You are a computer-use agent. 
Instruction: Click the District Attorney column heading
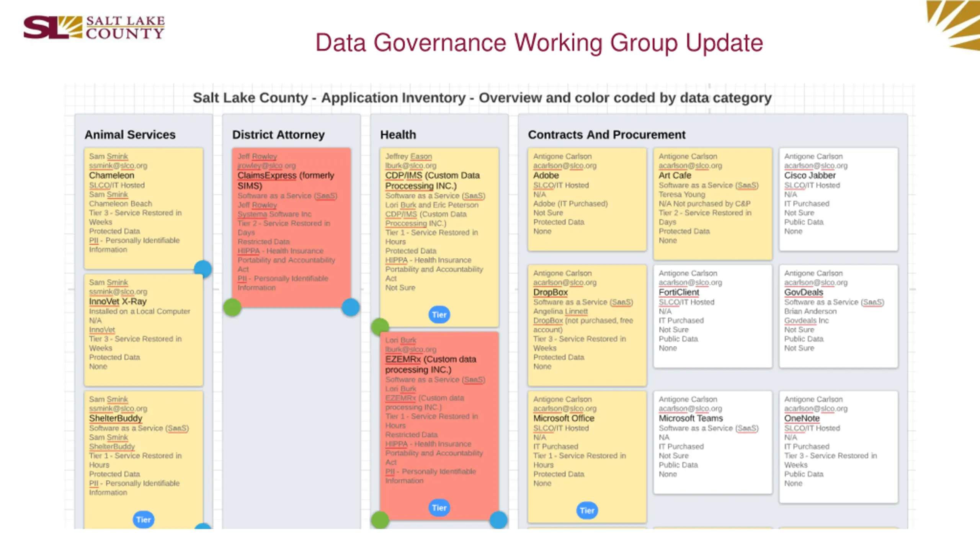click(278, 135)
